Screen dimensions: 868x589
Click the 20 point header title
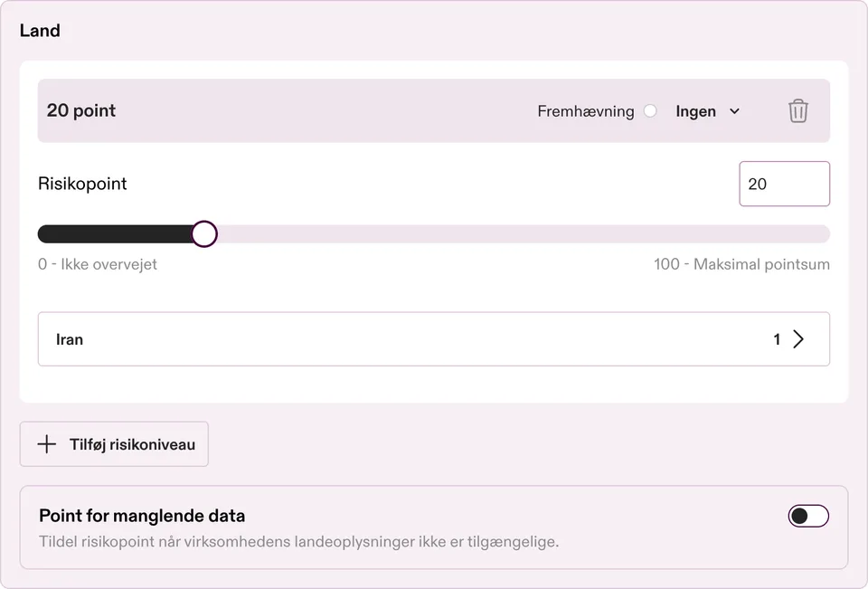coord(81,110)
